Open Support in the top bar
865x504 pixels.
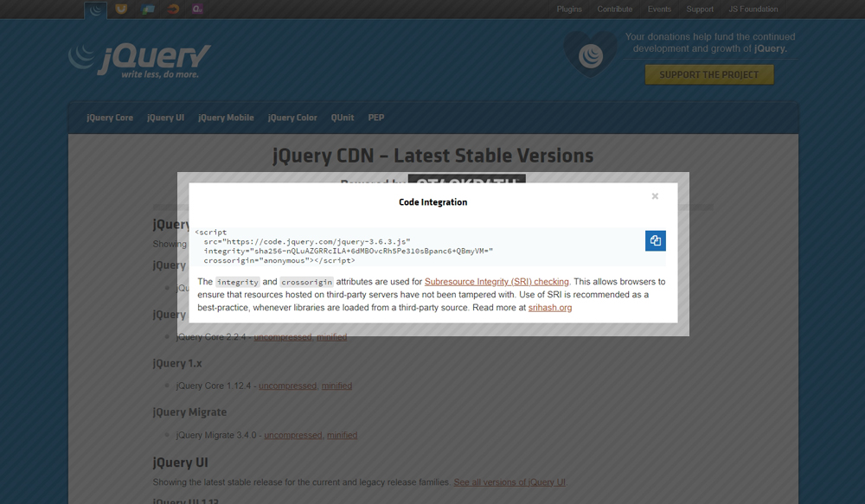click(x=700, y=10)
